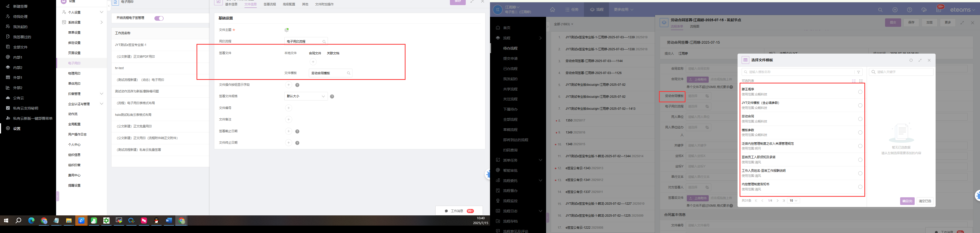Select the 内控管理制度告知书 radio button
Image resolution: width=980 pixels, height=233 pixels.
click(860, 187)
